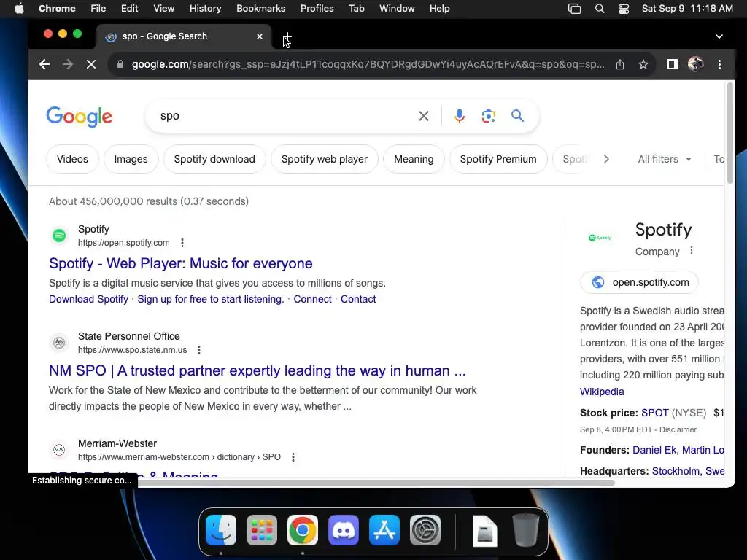The width and height of the screenshot is (747, 560).
Task: Click the Download Spotify sitelink
Action: click(x=88, y=299)
